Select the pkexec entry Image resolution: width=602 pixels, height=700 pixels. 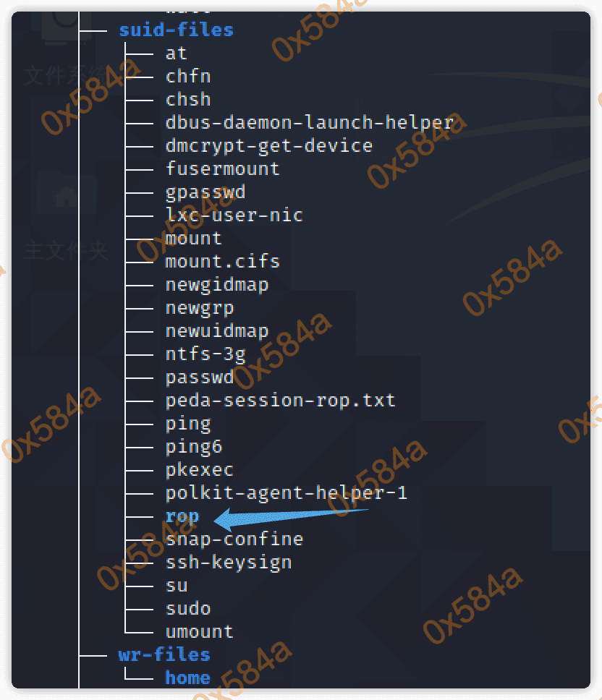point(199,470)
